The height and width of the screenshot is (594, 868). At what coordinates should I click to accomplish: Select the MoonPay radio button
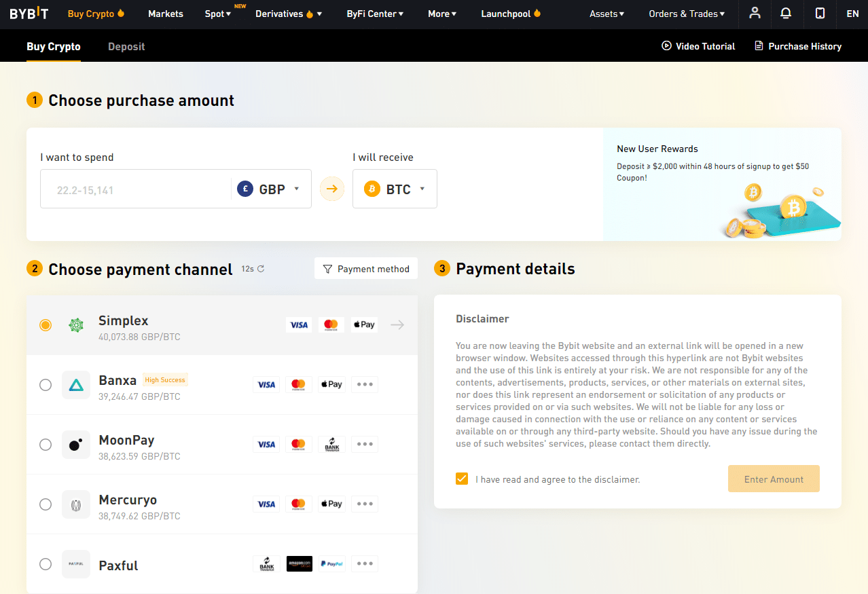(46, 445)
